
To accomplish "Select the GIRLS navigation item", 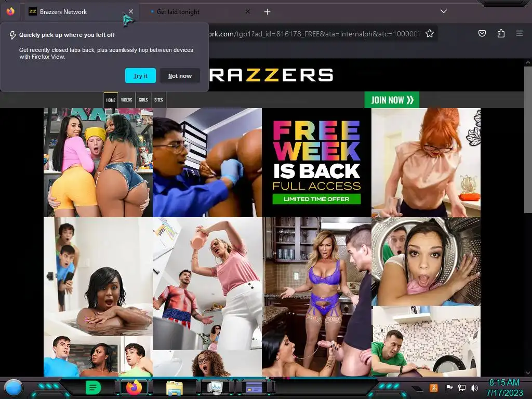I will click(x=143, y=100).
